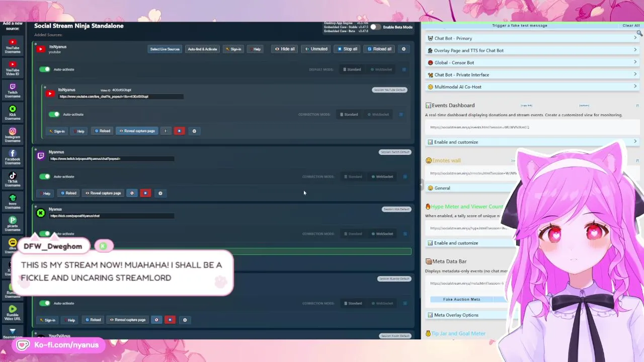Expand Events Dashboard Enable and customize
The height and width of the screenshot is (362, 644).
coord(532,142)
